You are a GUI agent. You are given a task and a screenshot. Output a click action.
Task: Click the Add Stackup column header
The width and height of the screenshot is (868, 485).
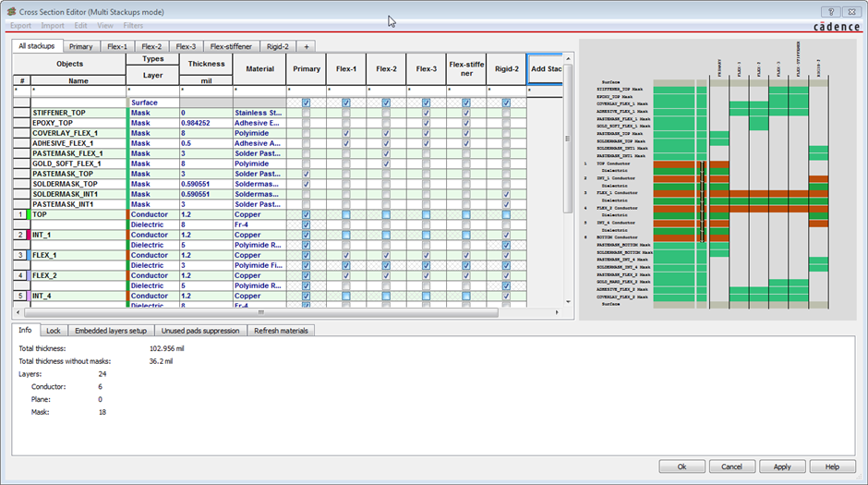click(x=545, y=69)
